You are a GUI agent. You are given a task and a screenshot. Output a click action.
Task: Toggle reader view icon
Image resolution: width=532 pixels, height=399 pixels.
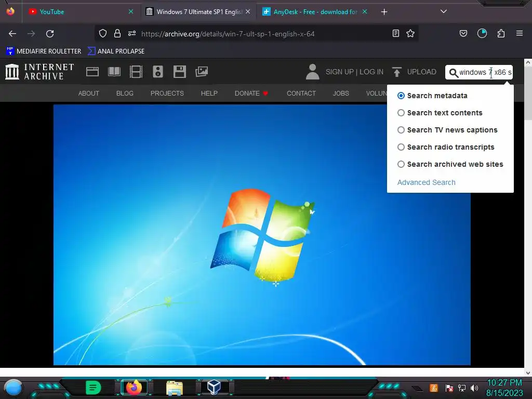[395, 33]
